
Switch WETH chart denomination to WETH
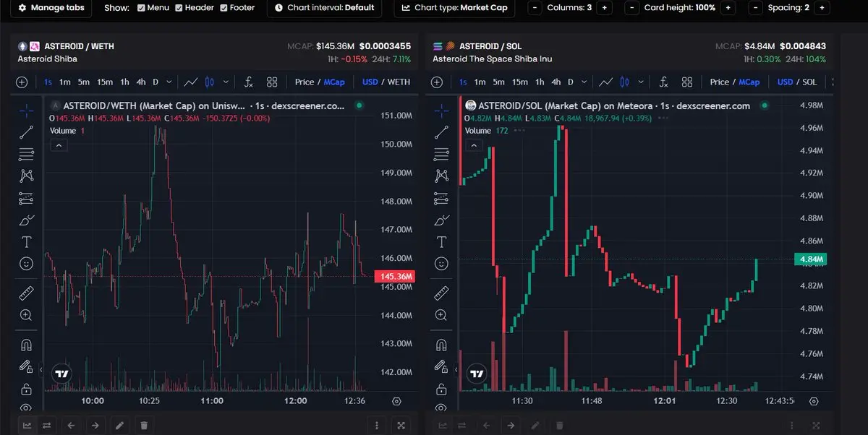click(x=399, y=82)
